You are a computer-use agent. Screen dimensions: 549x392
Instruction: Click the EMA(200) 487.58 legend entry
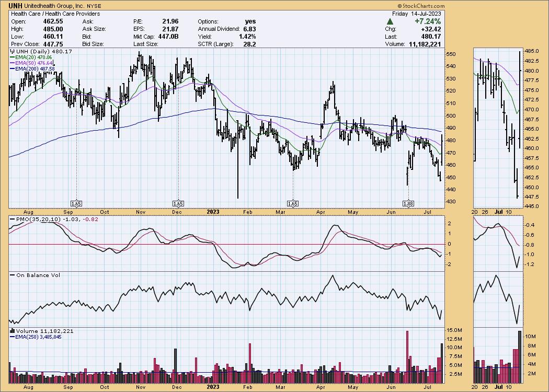click(32, 69)
